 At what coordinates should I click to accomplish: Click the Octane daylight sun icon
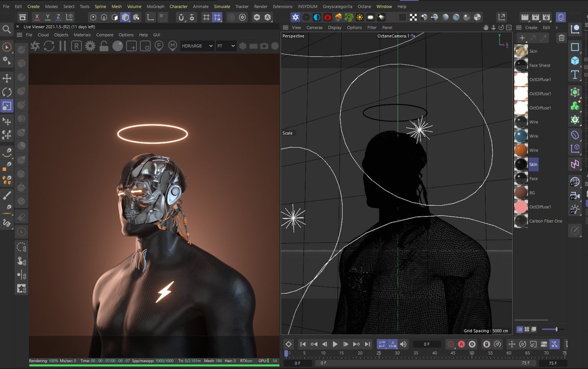360,17
